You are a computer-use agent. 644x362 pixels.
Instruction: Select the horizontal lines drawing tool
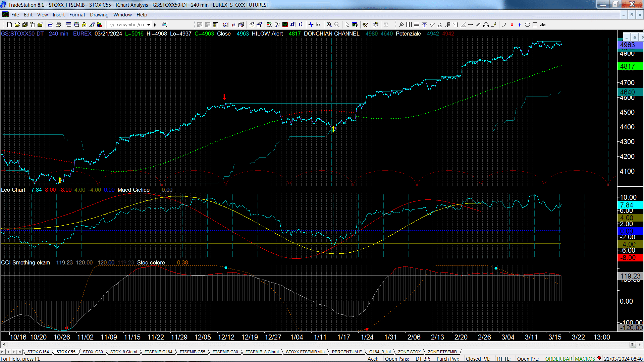pos(416,25)
